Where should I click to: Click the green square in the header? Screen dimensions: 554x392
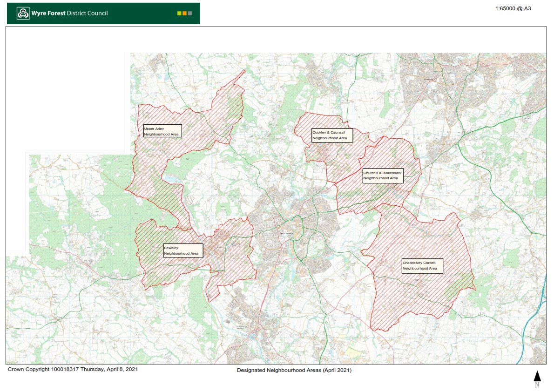pyautogui.click(x=179, y=14)
